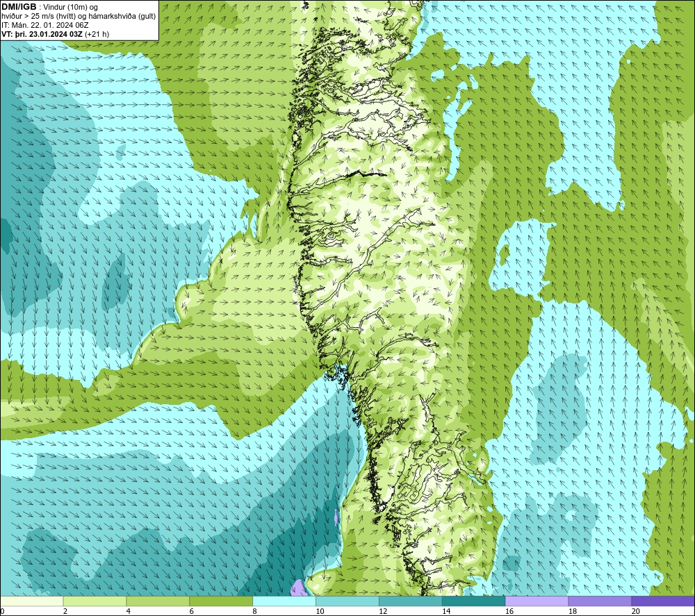
Task: Click the 18–20 m/s purple swatch
Action: point(600,601)
